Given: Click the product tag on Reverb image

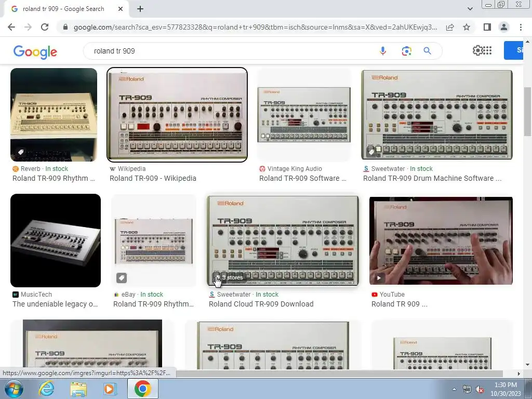Looking at the screenshot, I should [x=21, y=152].
